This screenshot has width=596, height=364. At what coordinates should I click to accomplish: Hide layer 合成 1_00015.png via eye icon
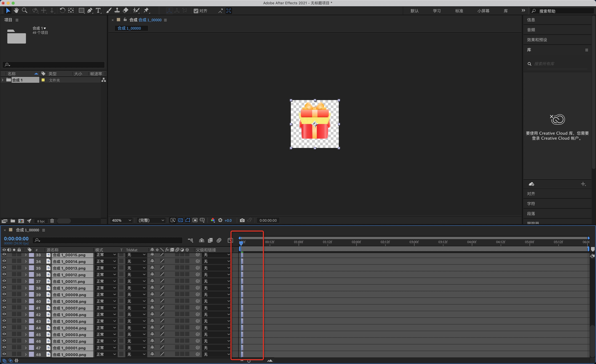(x=4, y=254)
